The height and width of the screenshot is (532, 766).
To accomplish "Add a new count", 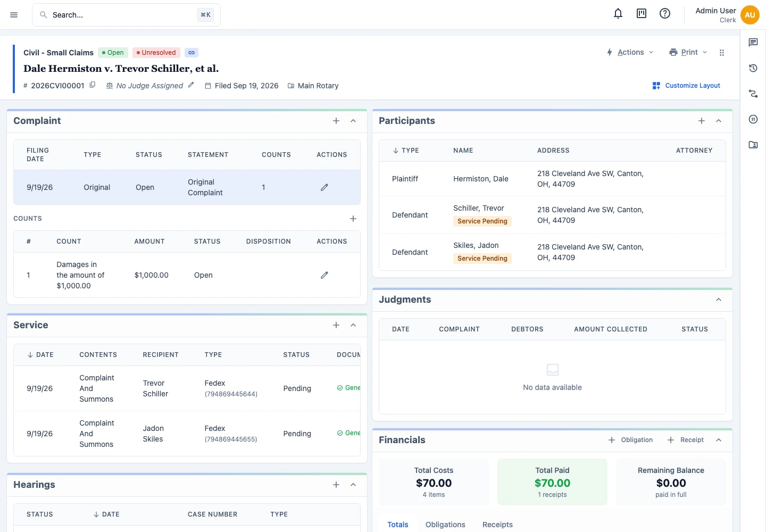I will click(x=353, y=219).
